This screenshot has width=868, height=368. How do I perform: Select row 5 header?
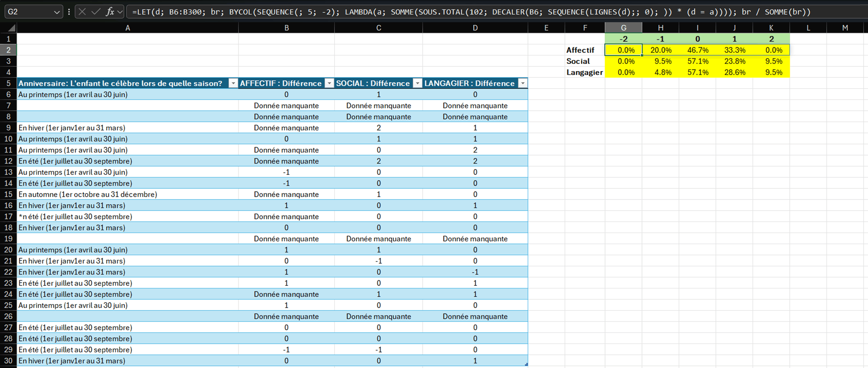9,83
